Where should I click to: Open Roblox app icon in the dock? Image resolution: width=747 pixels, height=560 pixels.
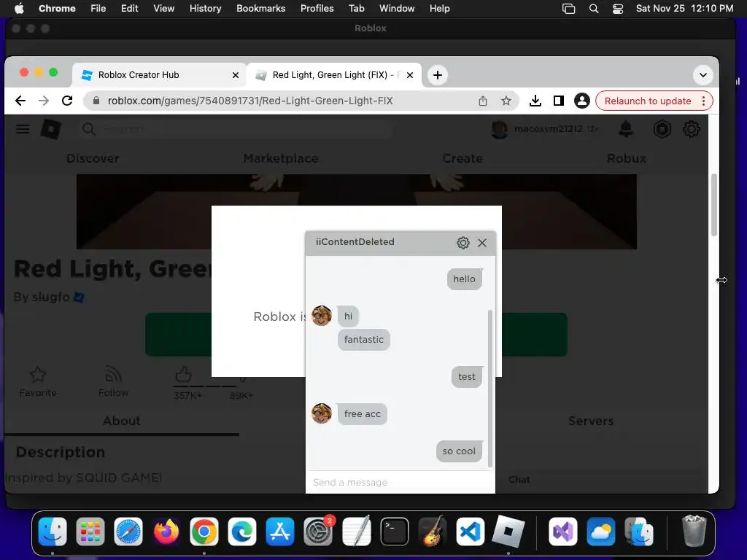coord(508,532)
